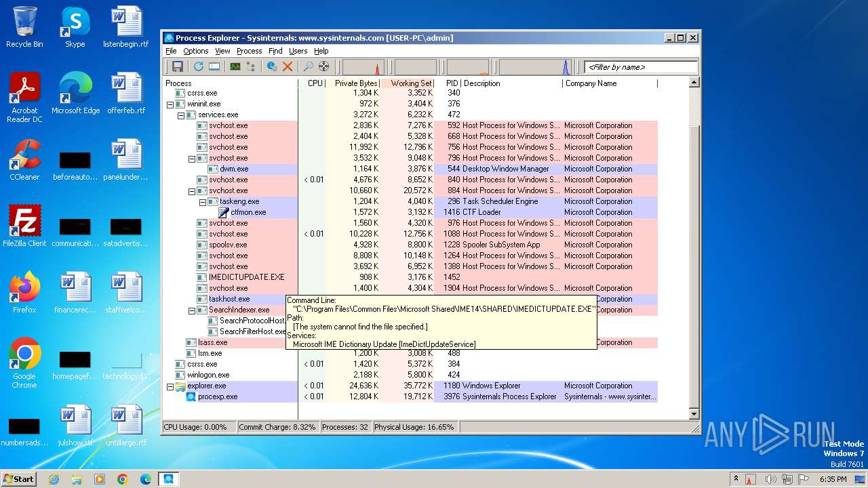Click the scrollbar down arrow in process list

point(694,413)
